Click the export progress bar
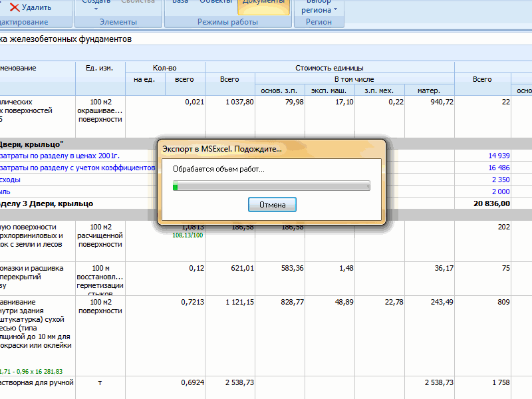This screenshot has height=399, width=532. (271, 187)
